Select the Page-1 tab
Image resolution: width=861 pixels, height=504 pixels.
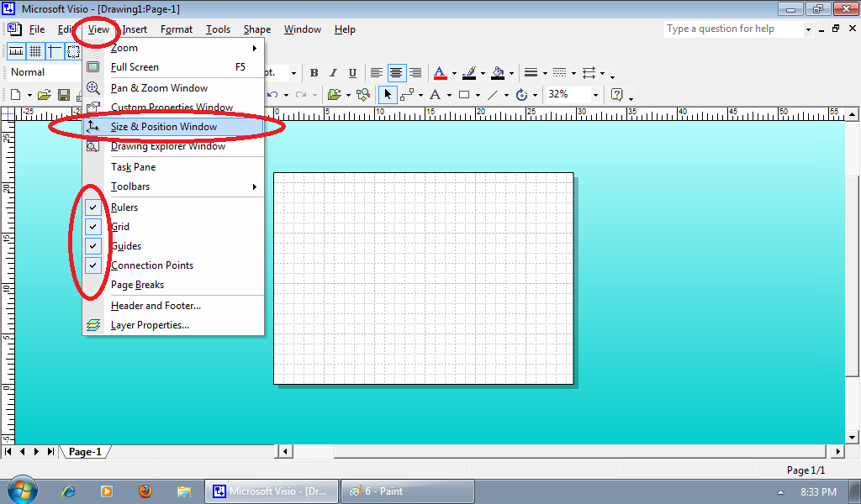85,452
